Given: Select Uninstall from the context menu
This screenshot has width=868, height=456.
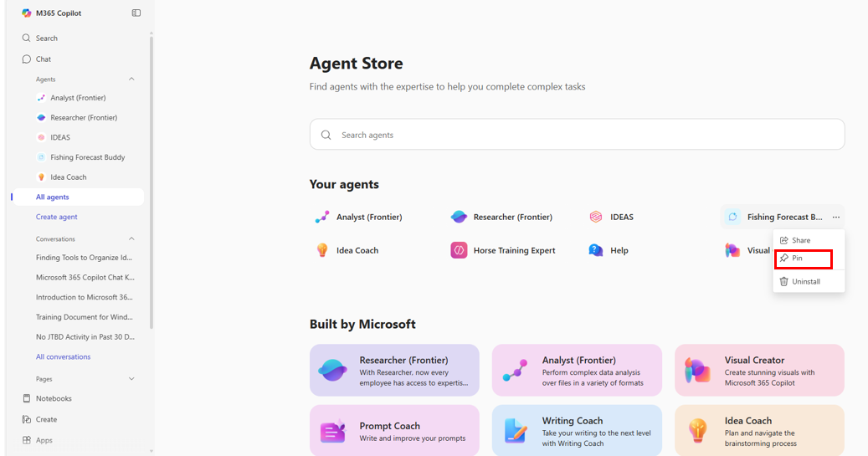Looking at the screenshot, I should point(809,282).
